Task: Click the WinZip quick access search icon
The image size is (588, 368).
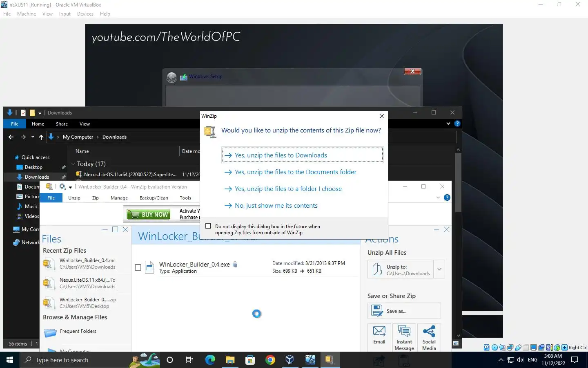Action: point(62,186)
